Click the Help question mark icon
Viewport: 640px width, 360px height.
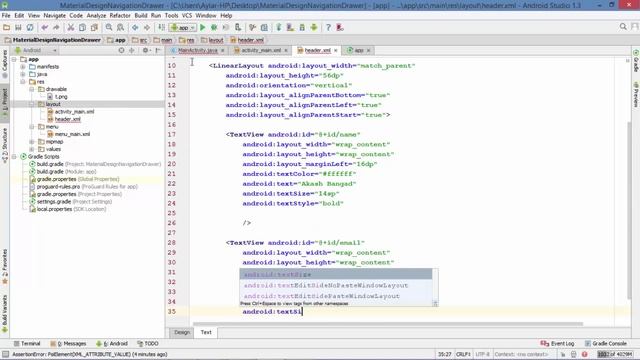[x=328, y=27]
